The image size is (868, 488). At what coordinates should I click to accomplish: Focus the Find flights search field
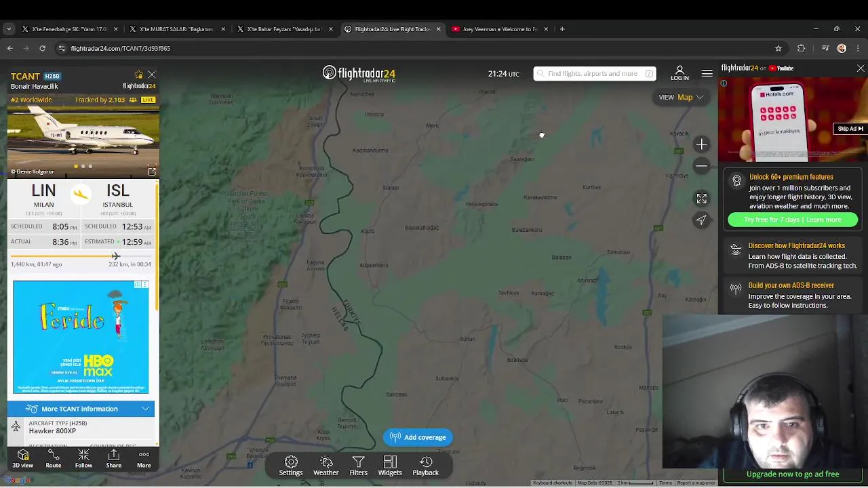point(595,73)
